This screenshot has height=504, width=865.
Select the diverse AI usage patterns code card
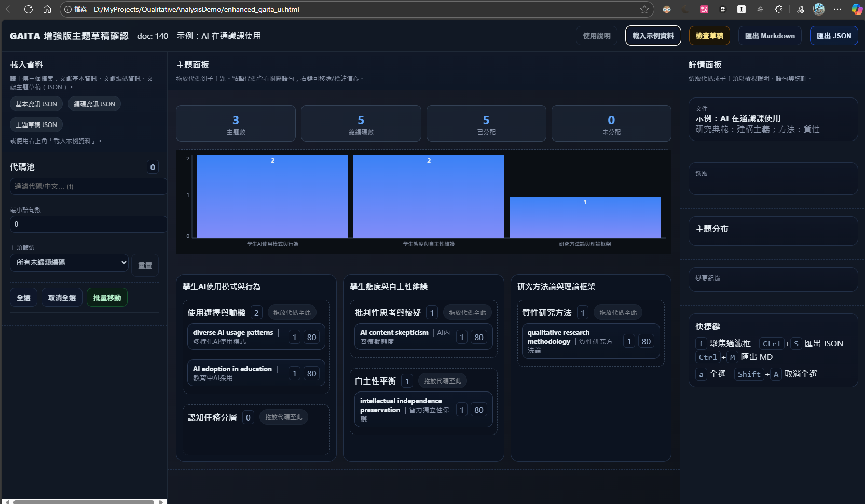[x=236, y=337]
